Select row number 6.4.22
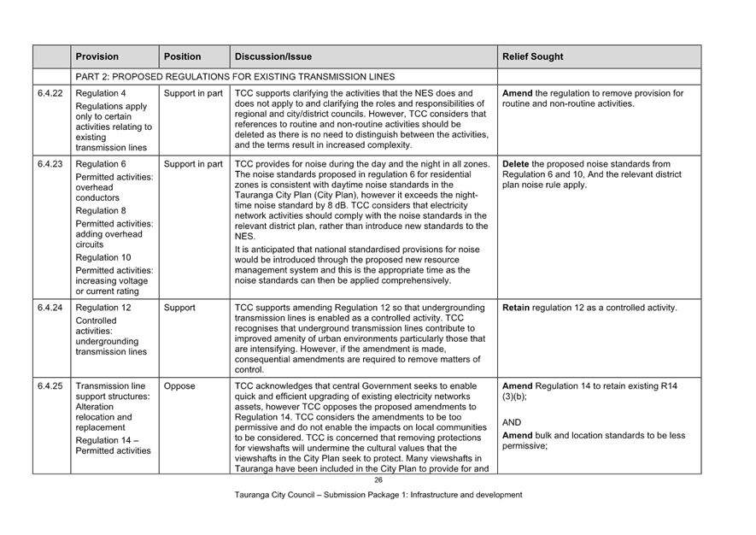The image size is (756, 535). click(50, 93)
